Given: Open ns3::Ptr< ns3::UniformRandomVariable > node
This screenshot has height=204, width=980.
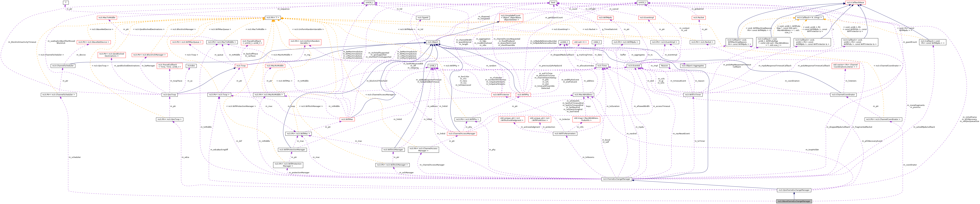Looking at the screenshot, I should [305, 42].
